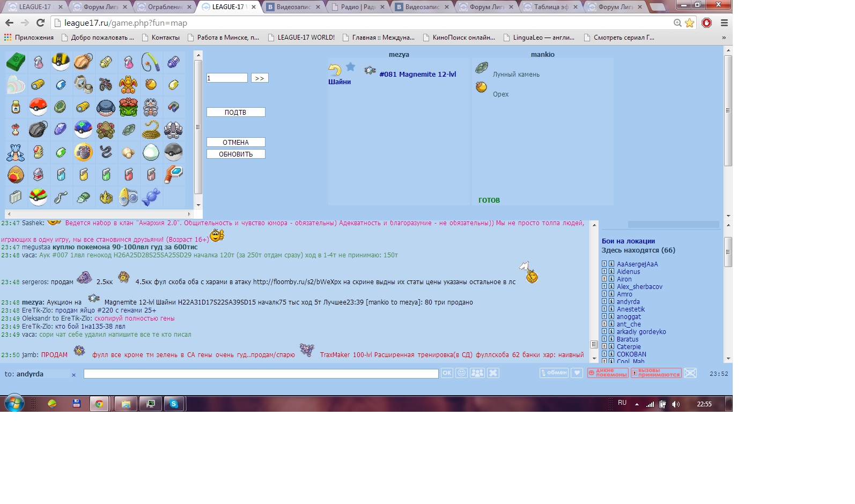This screenshot has height=504, width=855.
Task: Open the friends group icon in chat bar
Action: [x=477, y=373]
